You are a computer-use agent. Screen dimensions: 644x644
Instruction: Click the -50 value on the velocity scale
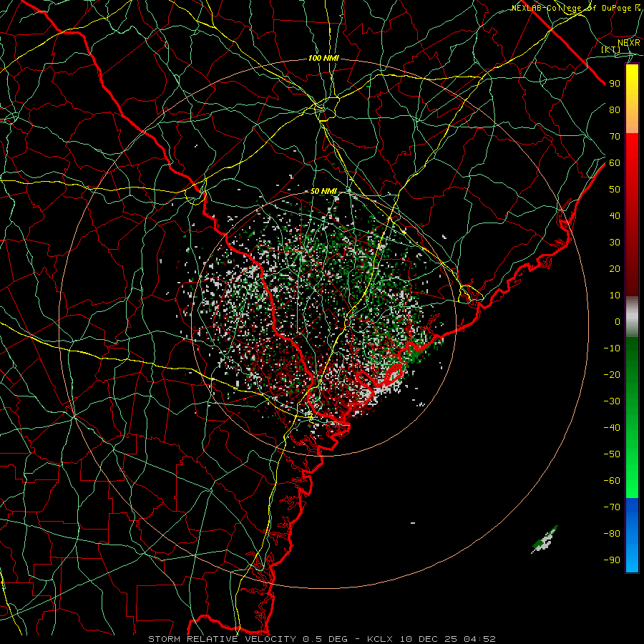pos(612,454)
